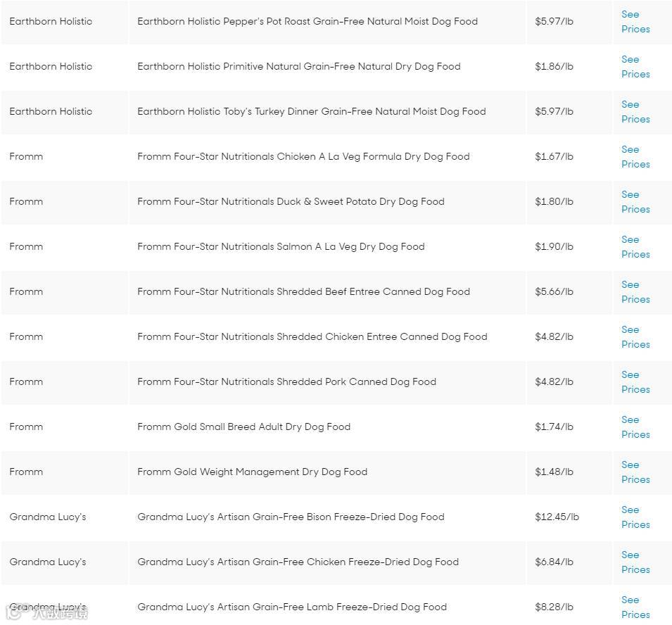
Task: Open See Prices for Grandma Lucy's Bison
Action: 635,517
